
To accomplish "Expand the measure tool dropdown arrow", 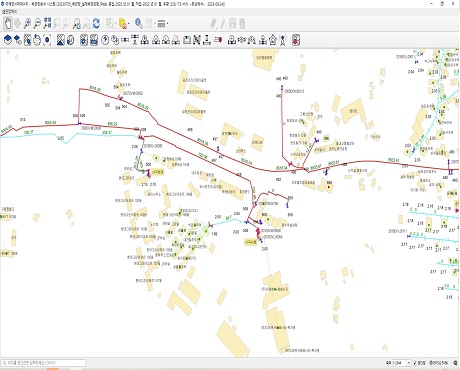I will click(x=167, y=24).
